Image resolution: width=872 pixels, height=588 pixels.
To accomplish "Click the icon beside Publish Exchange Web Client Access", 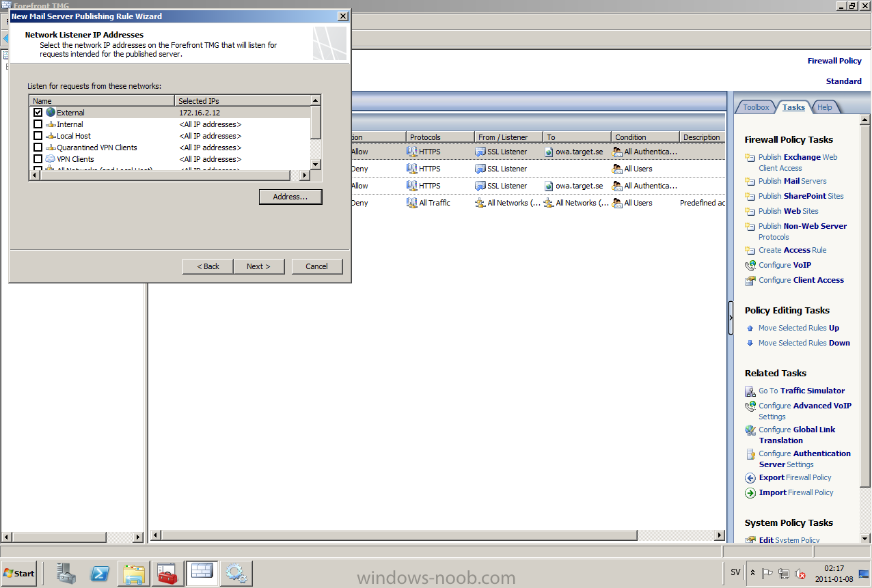I will 750,158.
